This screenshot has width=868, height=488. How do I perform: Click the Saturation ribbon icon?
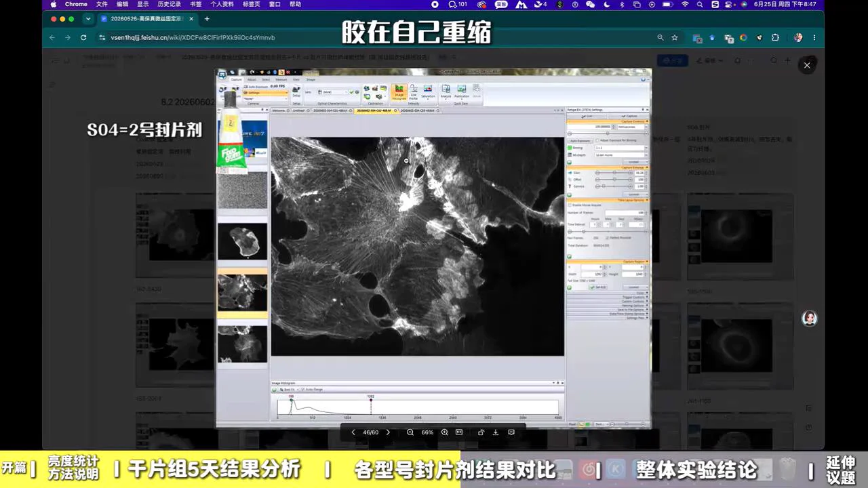pyautogui.click(x=428, y=92)
